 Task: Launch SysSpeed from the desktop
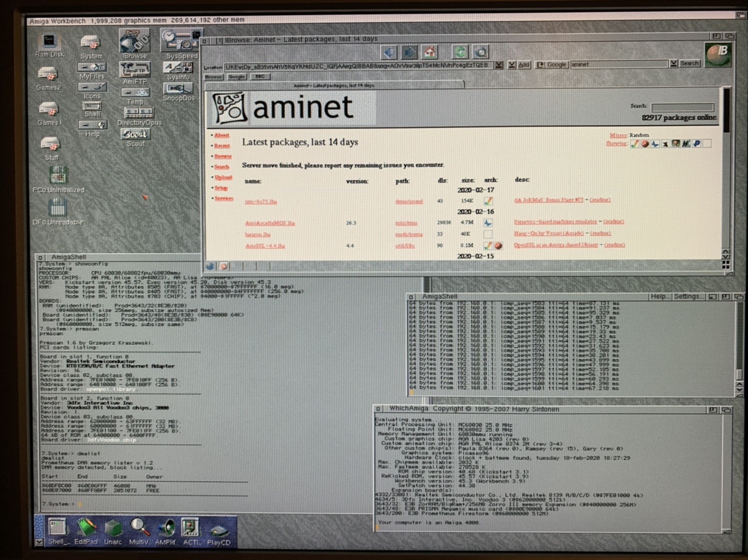(181, 44)
